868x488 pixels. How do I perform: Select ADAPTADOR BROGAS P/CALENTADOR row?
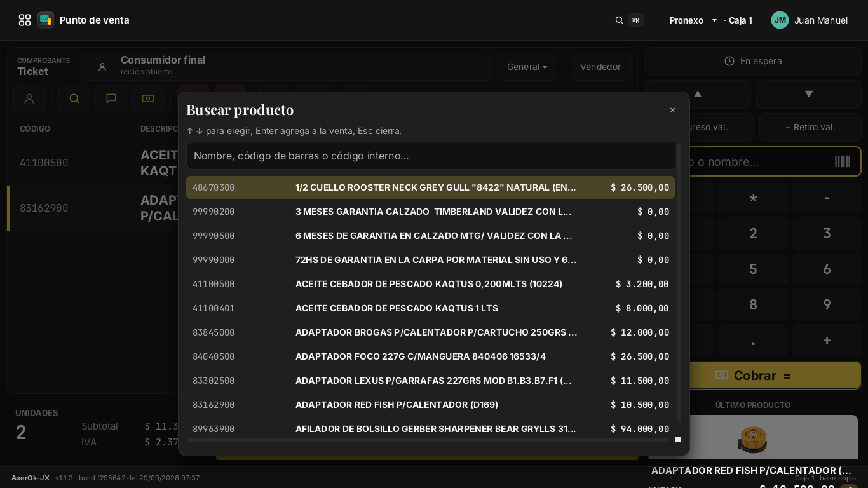tap(431, 332)
